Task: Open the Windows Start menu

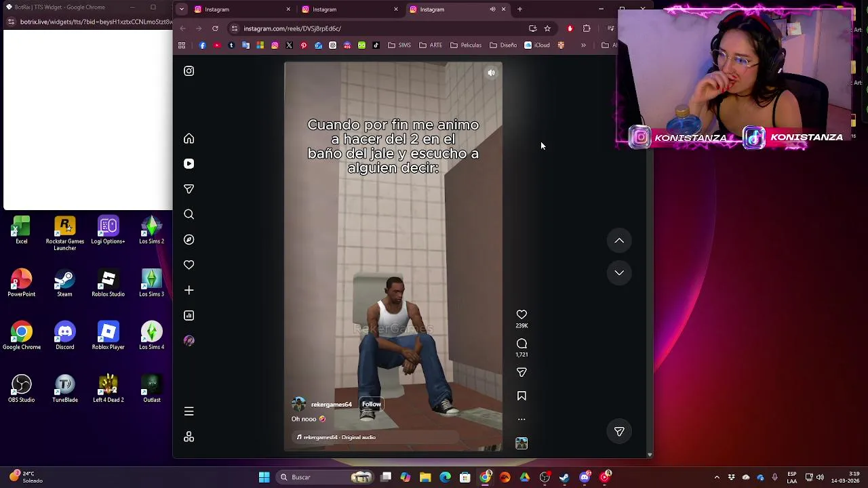Action: click(x=264, y=477)
